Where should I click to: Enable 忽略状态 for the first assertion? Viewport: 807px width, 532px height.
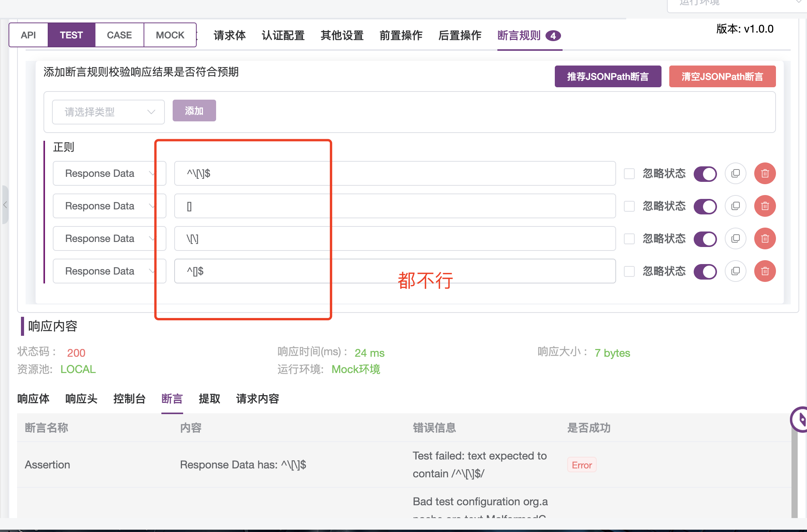point(629,174)
